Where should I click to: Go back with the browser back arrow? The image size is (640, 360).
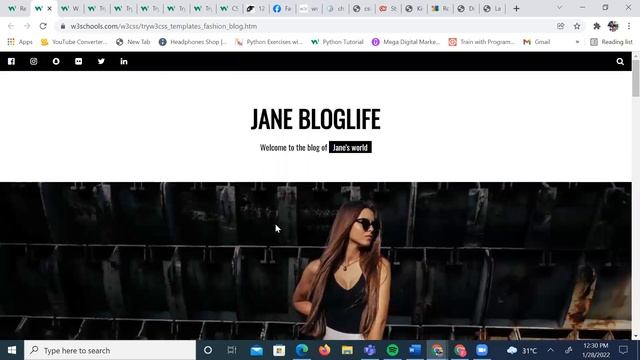tap(11, 26)
